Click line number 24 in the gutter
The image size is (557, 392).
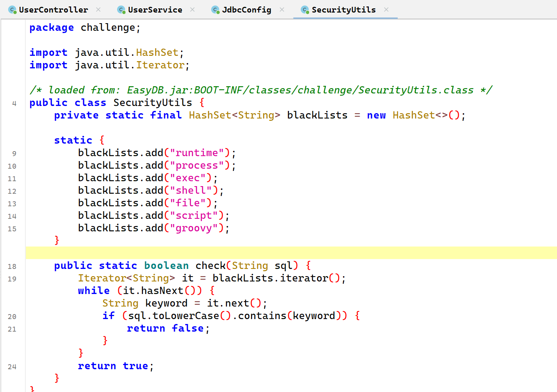[x=12, y=367]
